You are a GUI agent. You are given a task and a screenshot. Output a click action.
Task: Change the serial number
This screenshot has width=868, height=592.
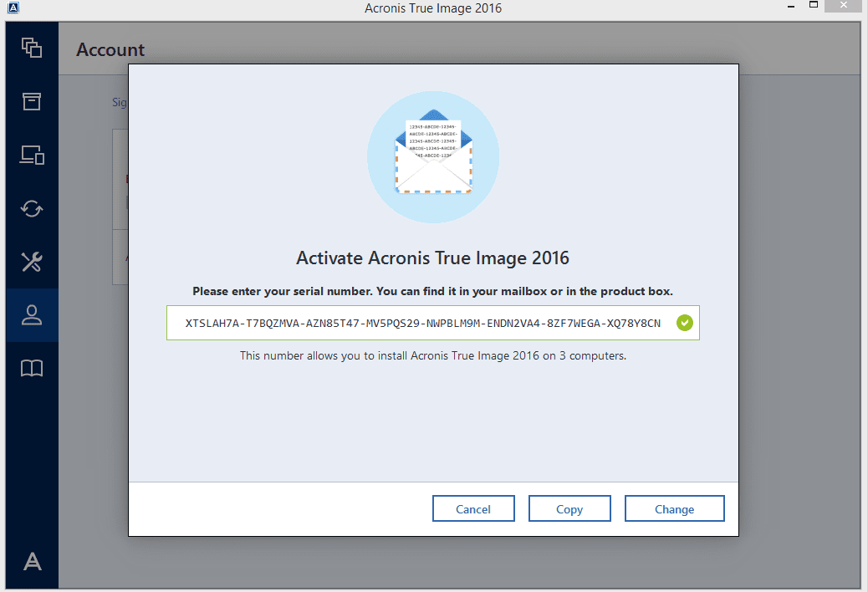click(675, 508)
